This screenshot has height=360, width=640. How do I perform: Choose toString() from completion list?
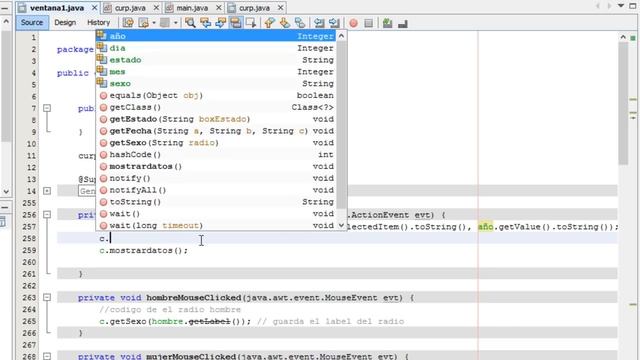pos(216,202)
